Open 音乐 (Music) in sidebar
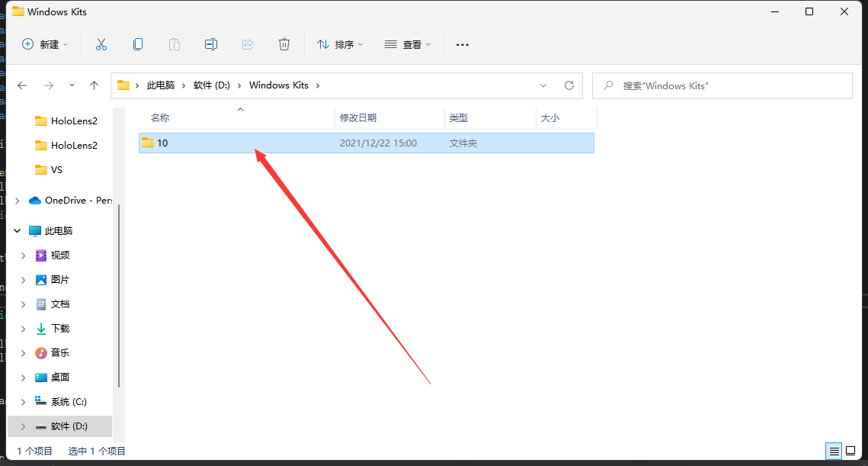 (x=53, y=353)
